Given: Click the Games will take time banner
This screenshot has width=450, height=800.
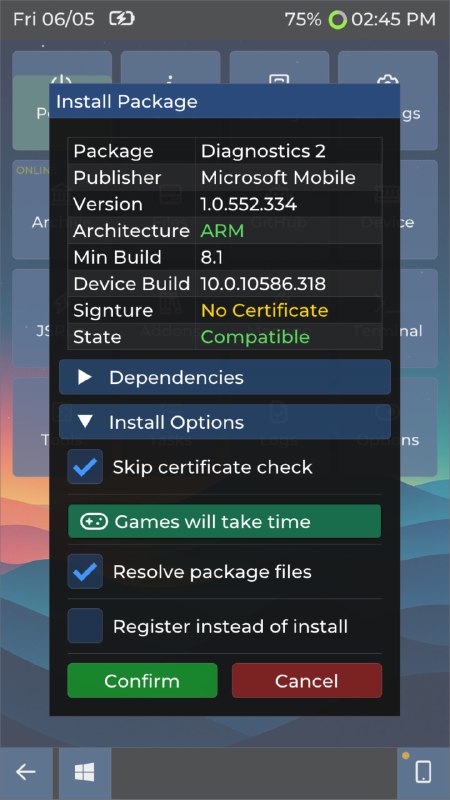Looking at the screenshot, I should [x=224, y=521].
